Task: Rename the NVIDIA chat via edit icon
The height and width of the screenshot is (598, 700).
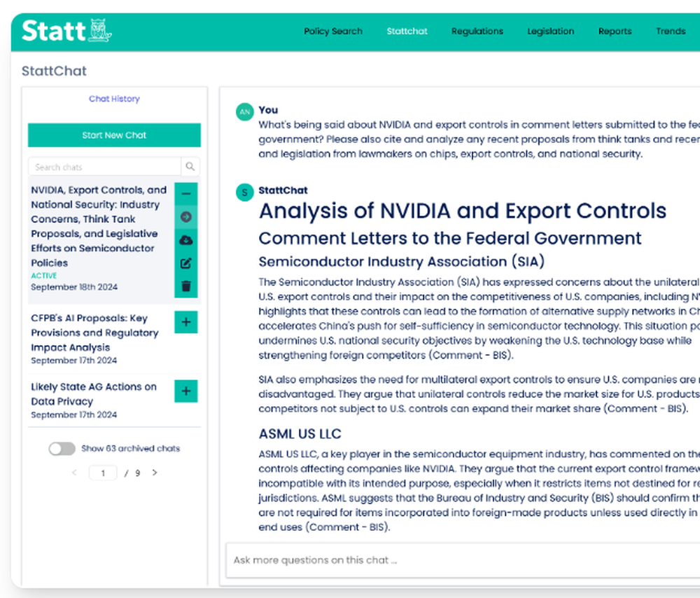Action: click(186, 263)
